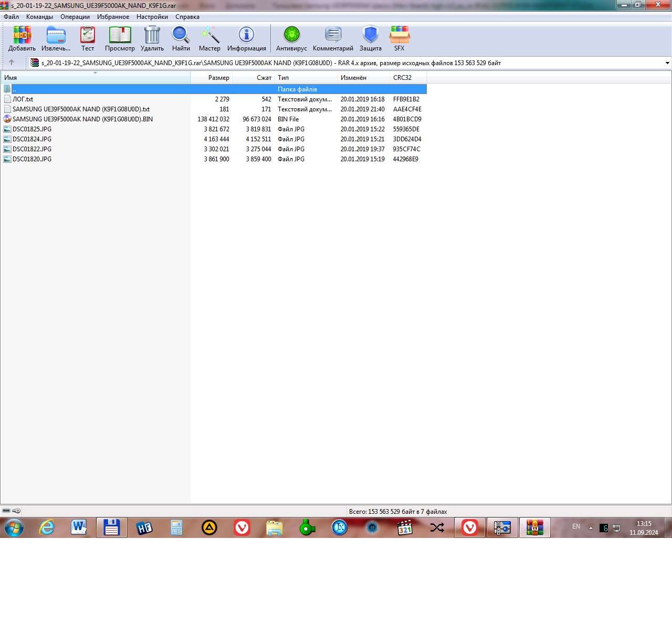Run the Тест archive test tool
The image size is (672, 642).
click(x=88, y=39)
